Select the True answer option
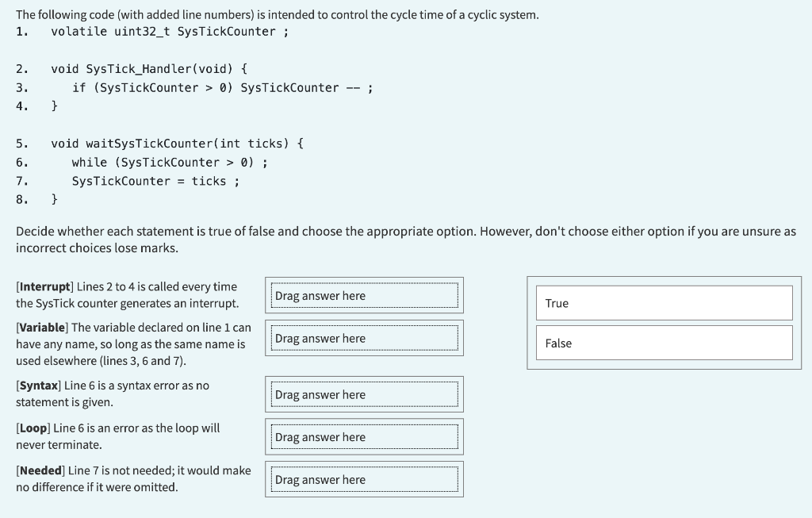812x518 pixels. pyautogui.click(x=664, y=302)
